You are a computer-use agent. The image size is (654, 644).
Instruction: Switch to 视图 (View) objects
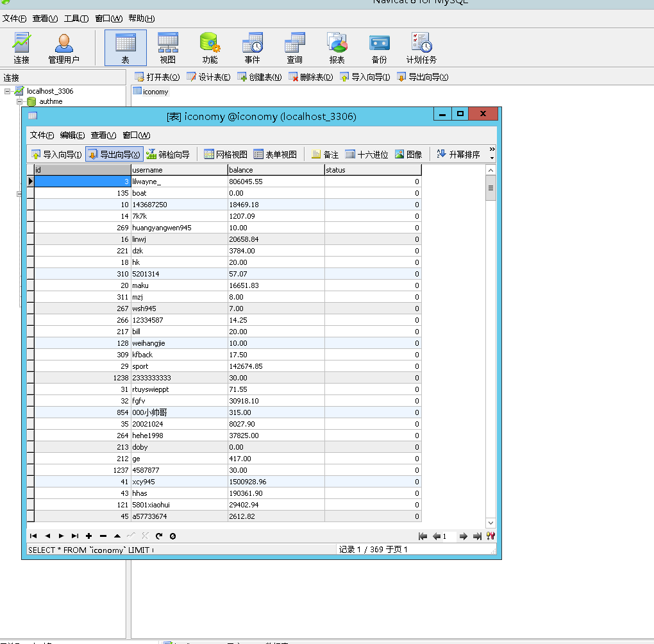[x=168, y=48]
